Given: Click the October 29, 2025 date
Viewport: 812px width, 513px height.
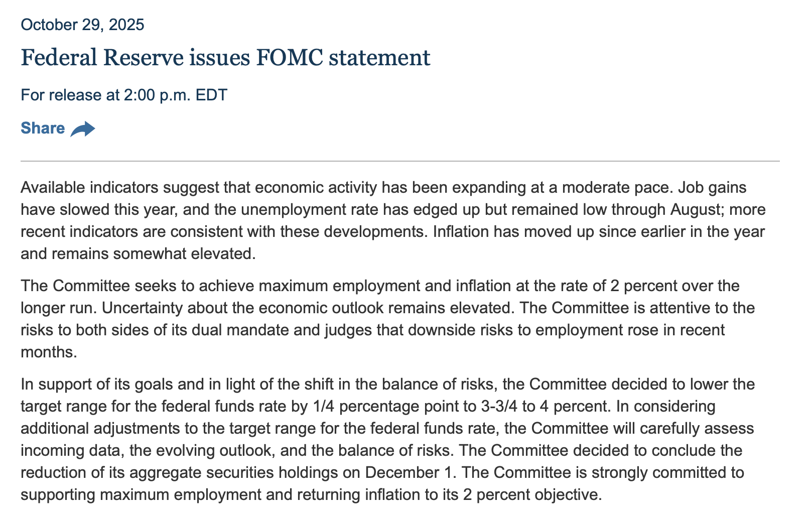Looking at the screenshot, I should tap(82, 24).
